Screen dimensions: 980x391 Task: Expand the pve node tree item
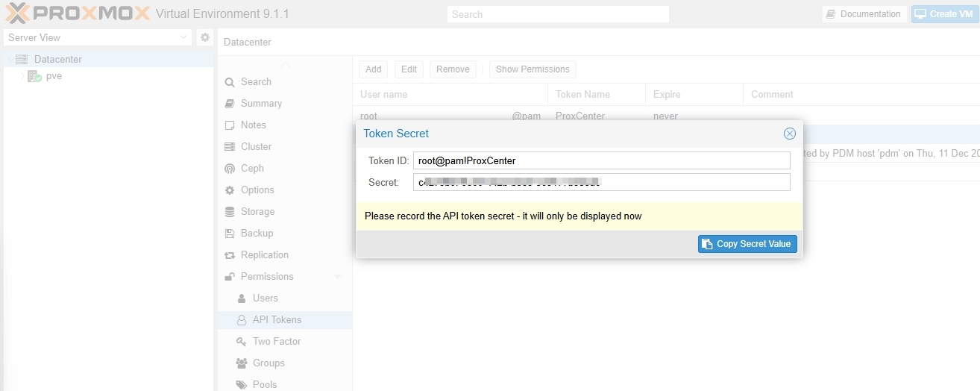tap(22, 76)
